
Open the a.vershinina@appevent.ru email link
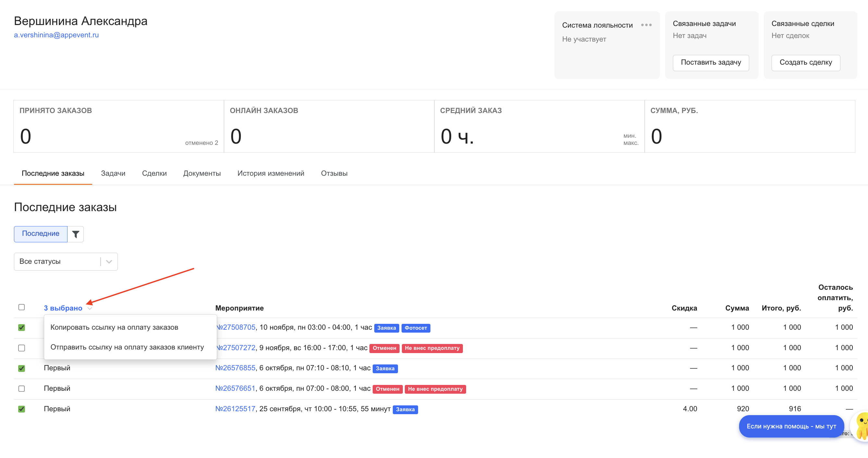click(x=56, y=35)
